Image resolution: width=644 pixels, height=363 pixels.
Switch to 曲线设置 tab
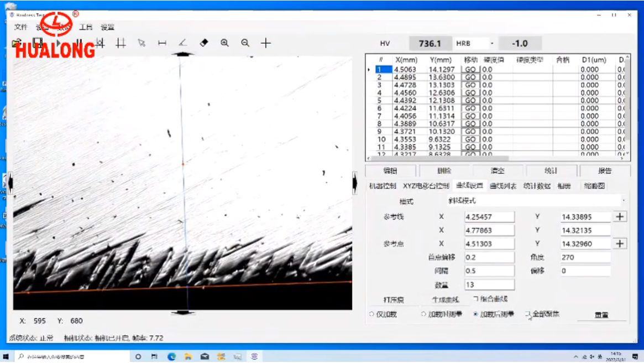[x=469, y=186]
